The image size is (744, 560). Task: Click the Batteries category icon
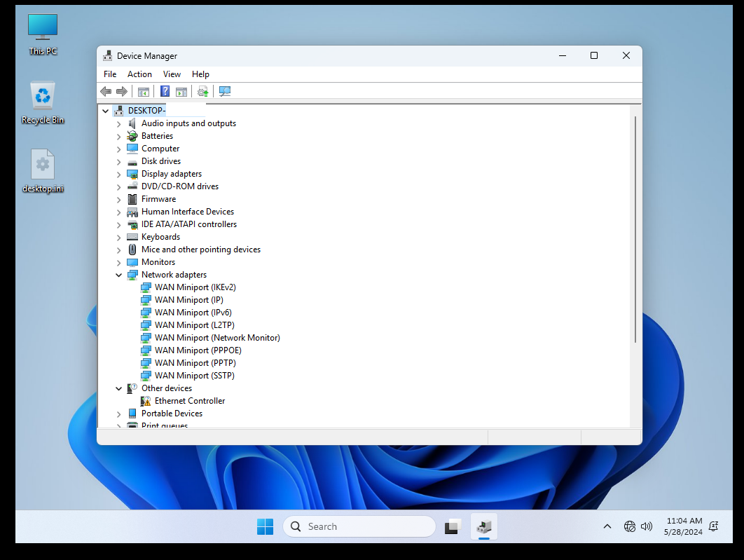point(132,136)
